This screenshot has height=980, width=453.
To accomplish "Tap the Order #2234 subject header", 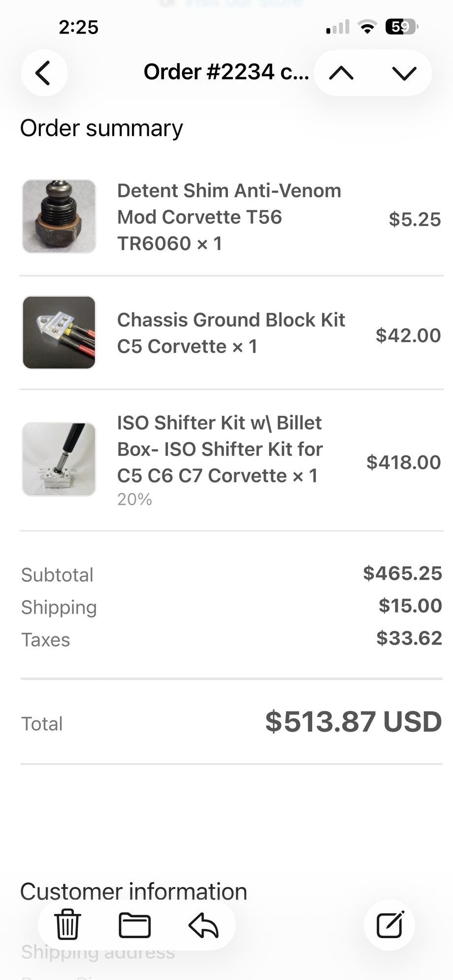I will click(226, 72).
